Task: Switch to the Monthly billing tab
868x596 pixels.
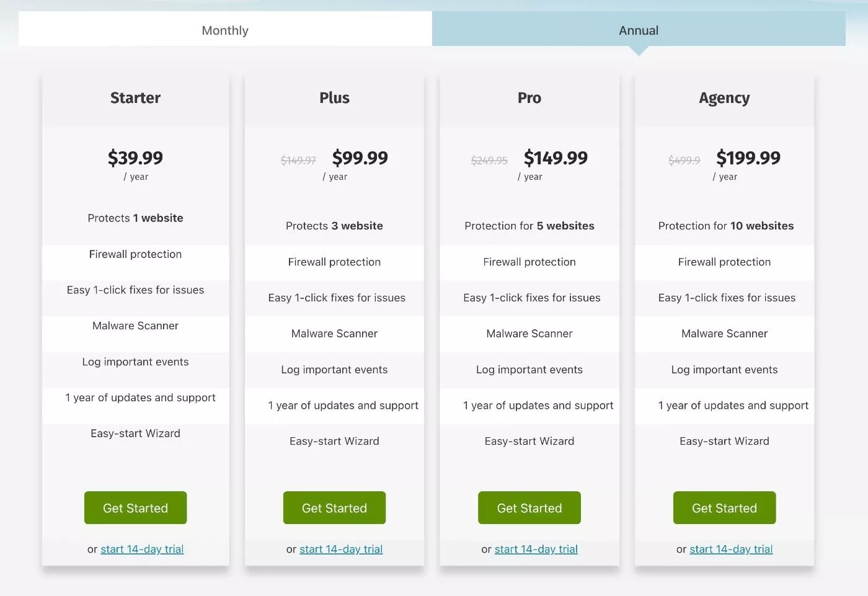Action: point(225,30)
